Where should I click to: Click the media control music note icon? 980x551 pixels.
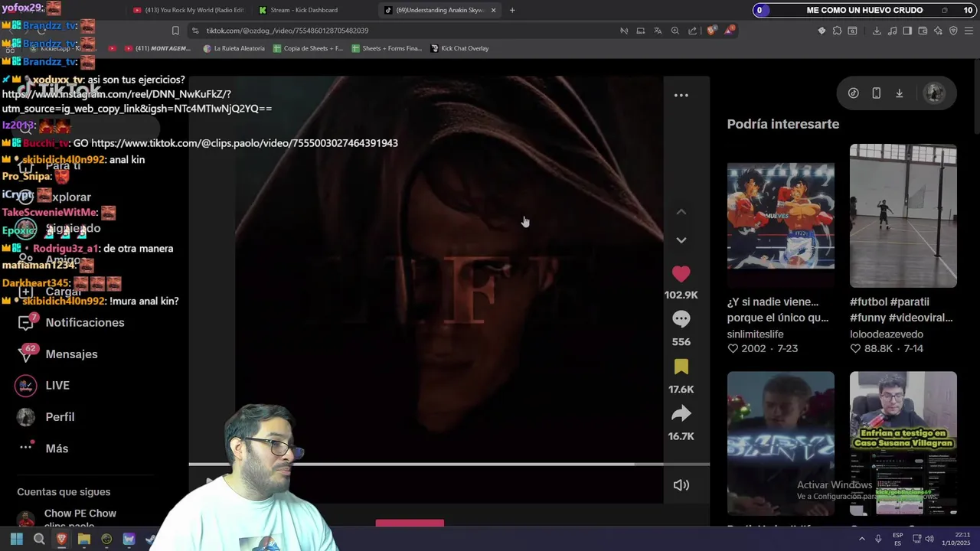[893, 31]
